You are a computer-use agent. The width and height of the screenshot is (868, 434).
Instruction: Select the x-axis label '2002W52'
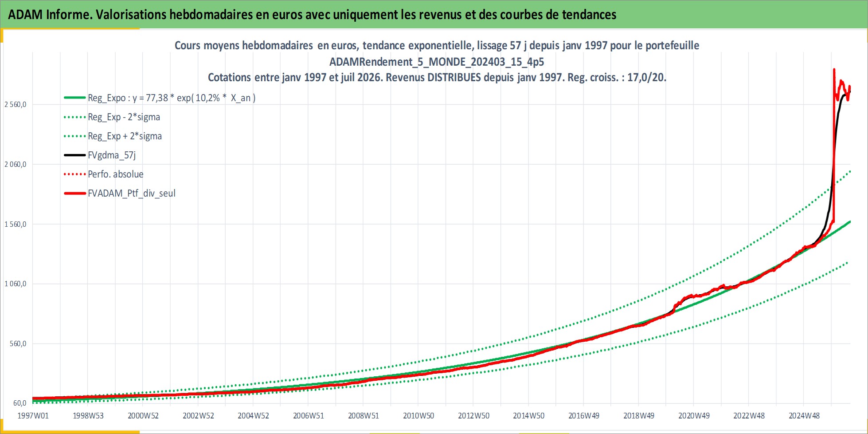pyautogui.click(x=198, y=416)
